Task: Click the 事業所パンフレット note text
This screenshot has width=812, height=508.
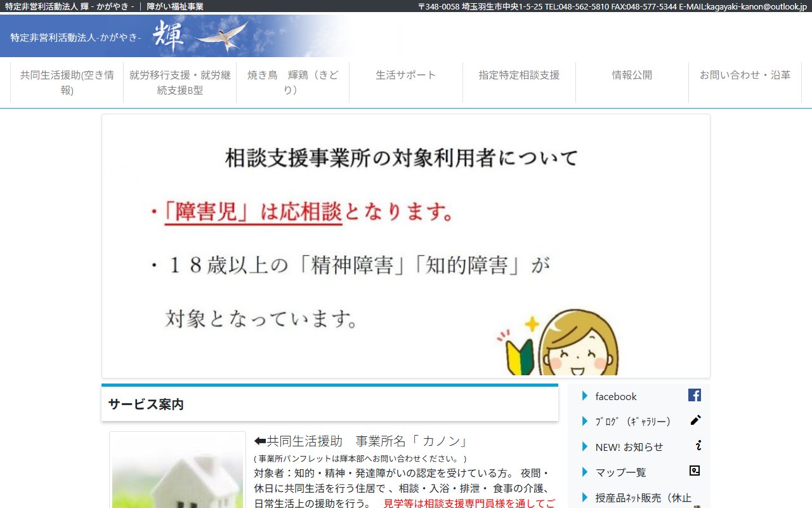Action: tap(360, 458)
